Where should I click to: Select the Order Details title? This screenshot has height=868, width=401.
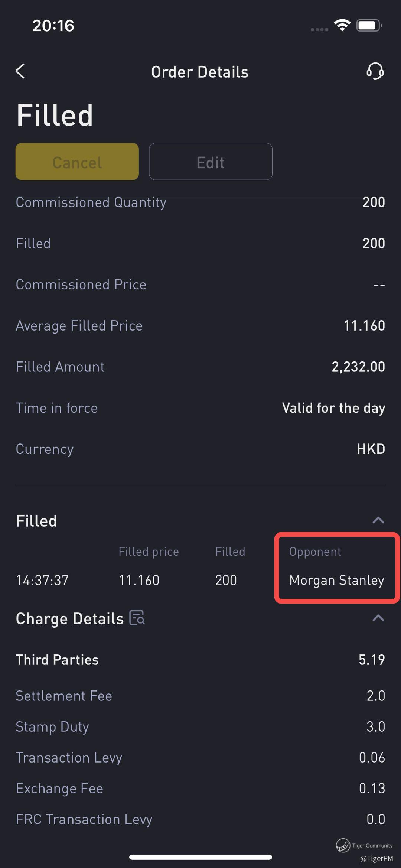(x=200, y=72)
